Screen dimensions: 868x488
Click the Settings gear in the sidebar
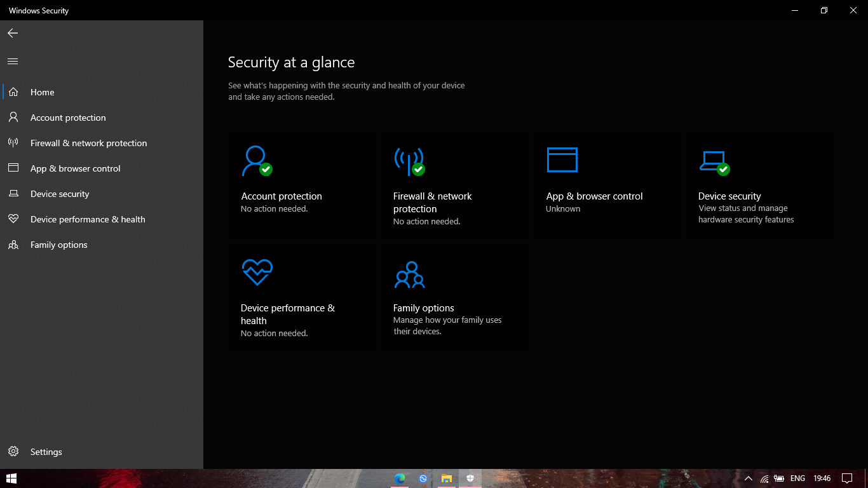point(14,452)
